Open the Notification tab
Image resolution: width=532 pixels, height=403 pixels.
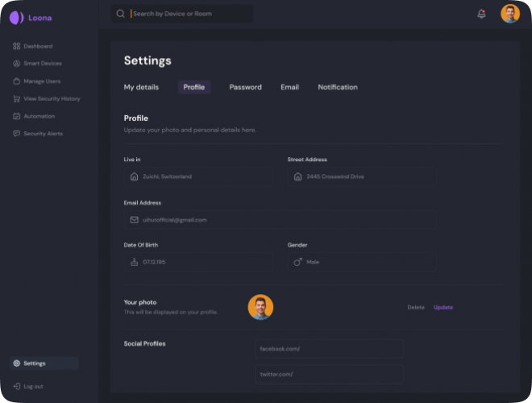tap(338, 87)
